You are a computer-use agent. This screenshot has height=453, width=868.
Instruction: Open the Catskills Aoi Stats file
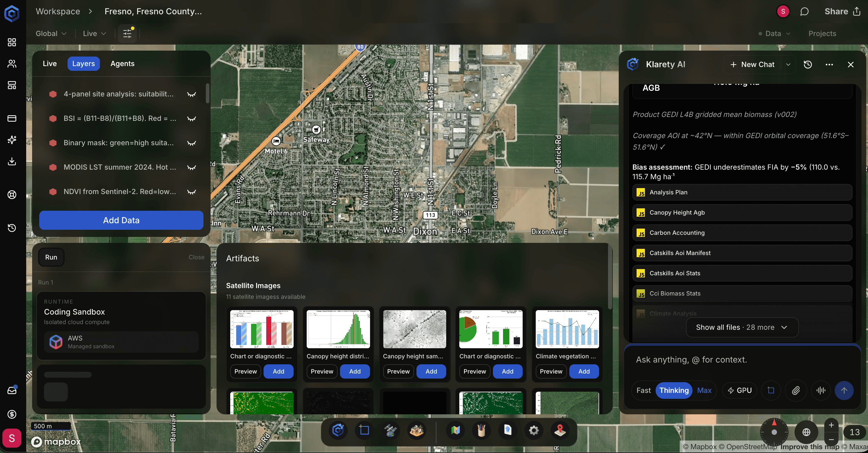click(x=742, y=273)
